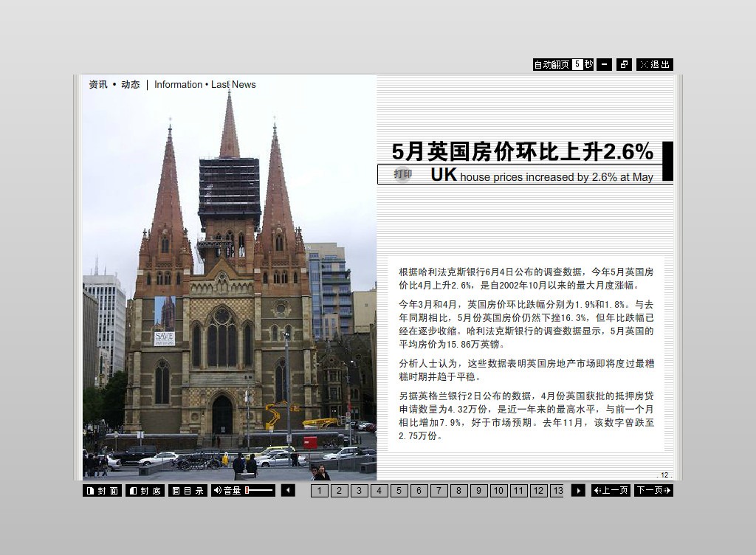Screen dimensions: 756x555
Task: Go to page 4
Action: (379, 491)
